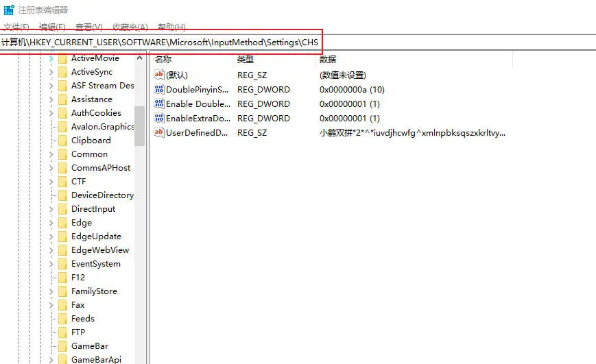The width and height of the screenshot is (596, 364).
Task: Expand the EdgeUpdate tree node
Action: click(51, 236)
